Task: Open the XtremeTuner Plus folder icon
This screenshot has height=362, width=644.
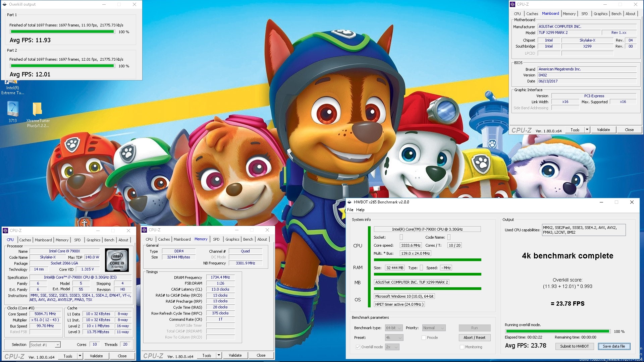Action: pos(38,115)
